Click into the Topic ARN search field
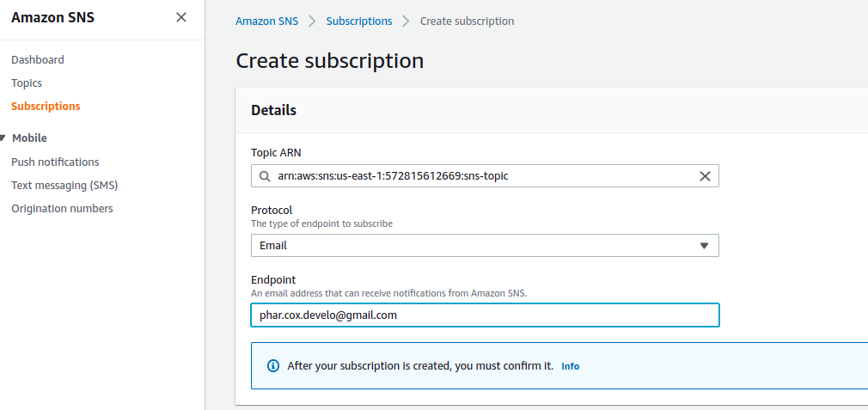Viewport: 868px width, 410px height. [485, 176]
